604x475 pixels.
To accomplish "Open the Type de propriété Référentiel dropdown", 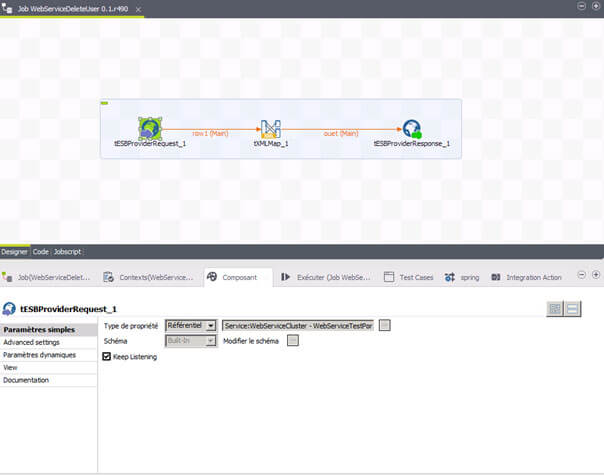I will click(191, 326).
